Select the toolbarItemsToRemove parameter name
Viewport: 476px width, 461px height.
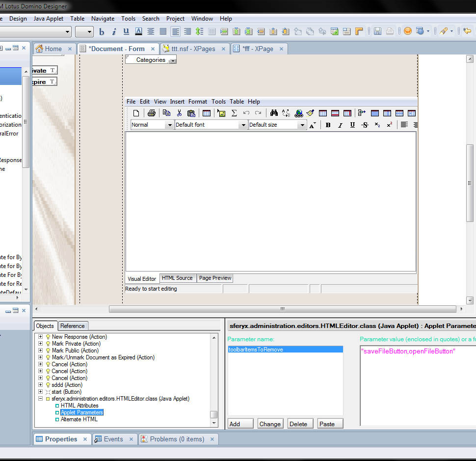[x=286, y=350]
